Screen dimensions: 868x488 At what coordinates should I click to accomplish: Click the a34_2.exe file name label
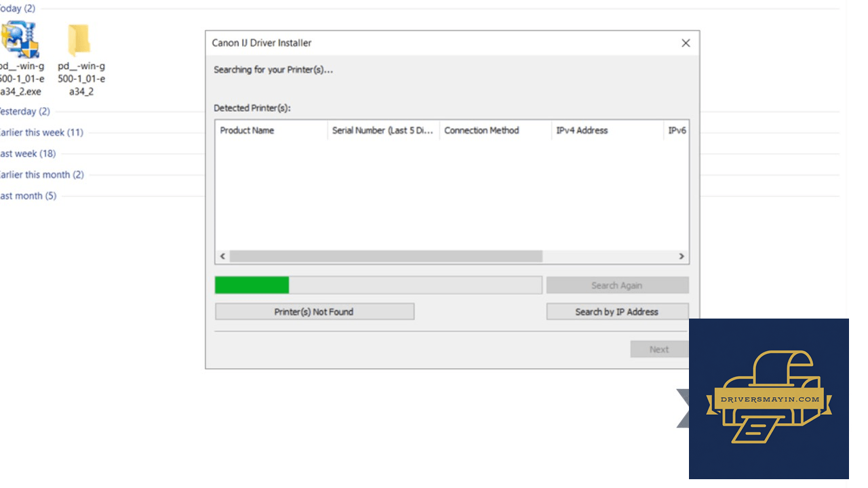pos(21,79)
